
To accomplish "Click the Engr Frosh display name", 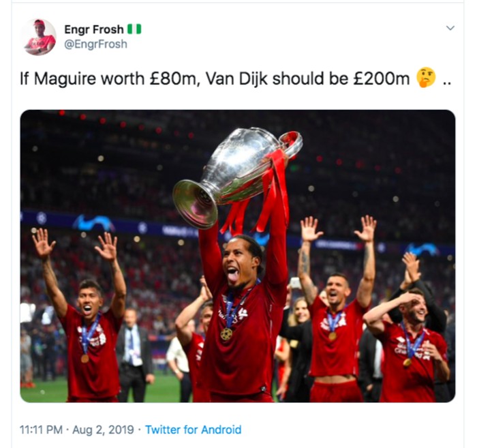I will click(94, 29).
